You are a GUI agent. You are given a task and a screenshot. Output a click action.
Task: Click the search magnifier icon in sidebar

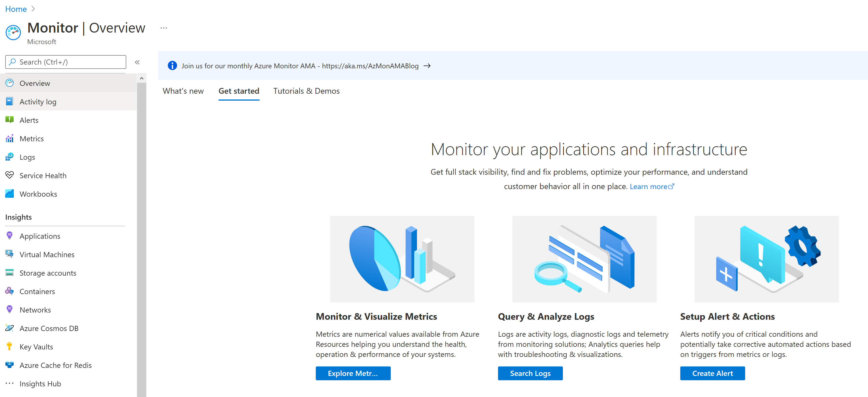pos(12,62)
